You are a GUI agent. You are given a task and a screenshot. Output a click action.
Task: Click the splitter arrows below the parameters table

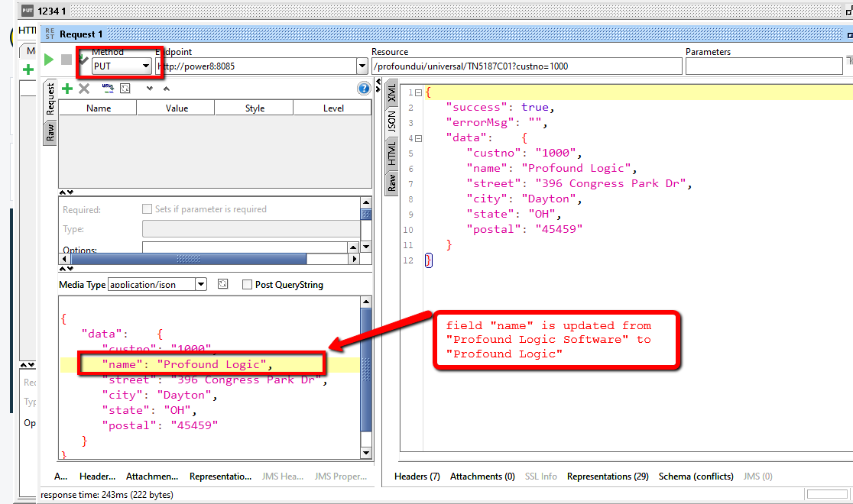(66, 192)
